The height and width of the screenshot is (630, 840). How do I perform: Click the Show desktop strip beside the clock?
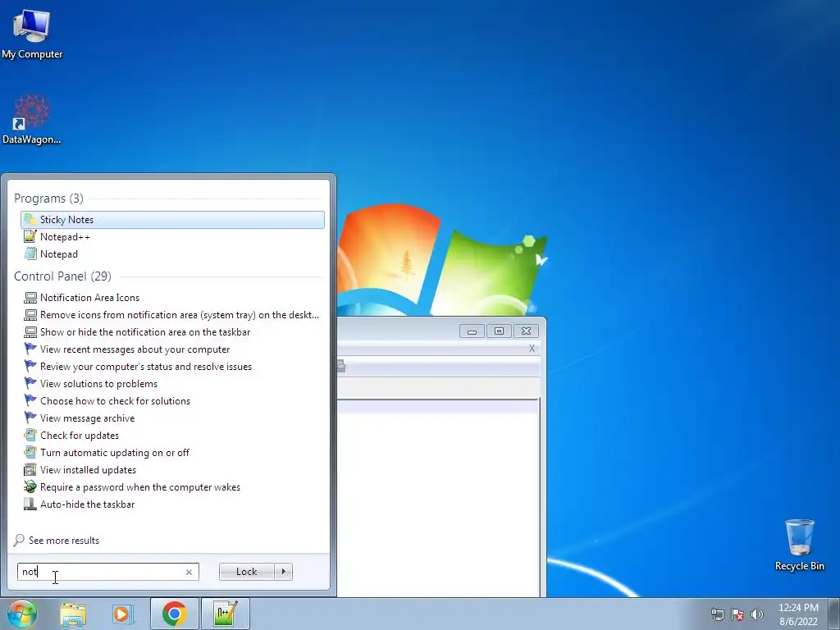833,614
